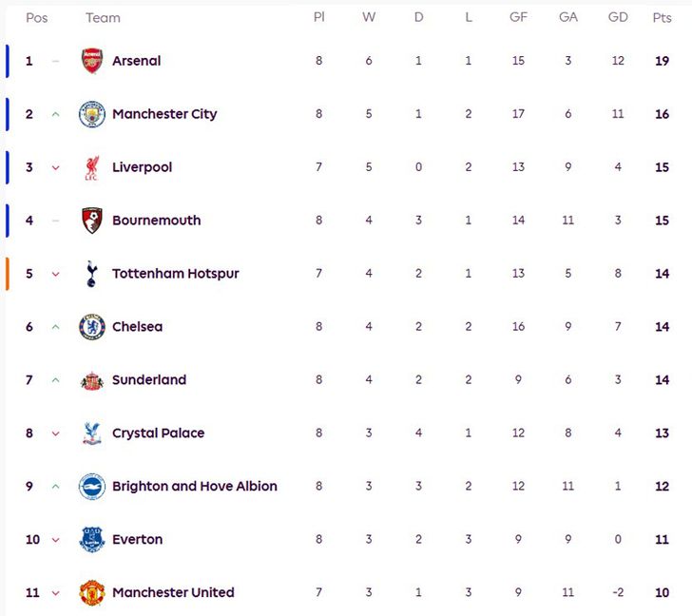Click the Crystal Palace eagle badge
Screen dimensions: 692x616
pos(92,433)
